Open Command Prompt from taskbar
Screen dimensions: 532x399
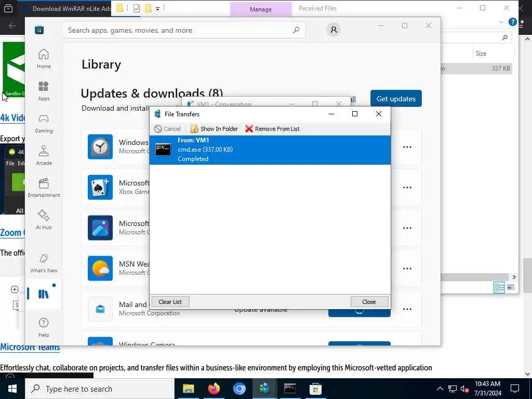[x=290, y=389]
